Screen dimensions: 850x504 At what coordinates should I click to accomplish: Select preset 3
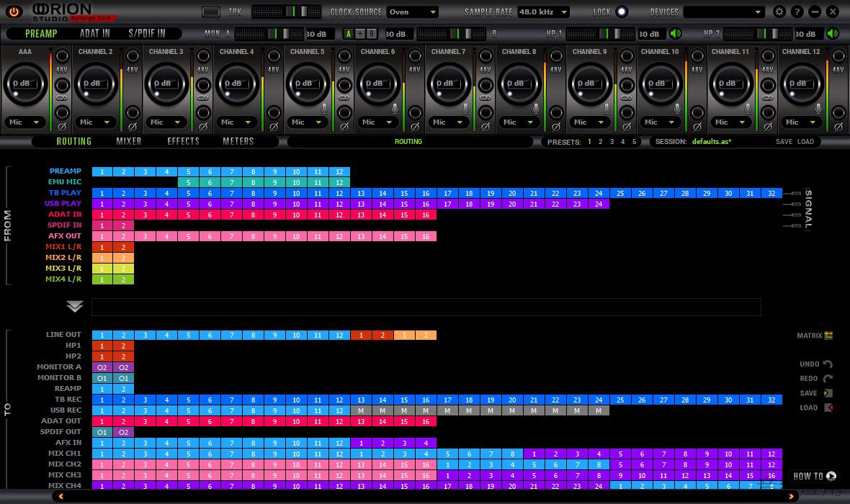(612, 142)
